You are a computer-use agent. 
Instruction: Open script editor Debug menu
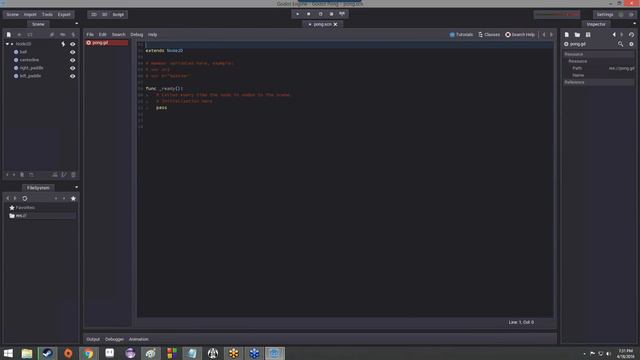click(x=137, y=35)
